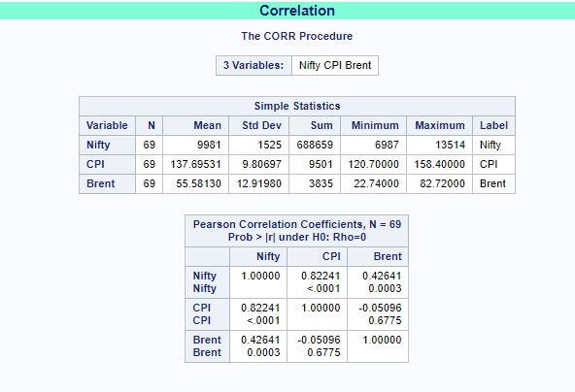Screen dimensions: 575x392
Task: Click the Correlation title banner
Action: coord(287,11)
